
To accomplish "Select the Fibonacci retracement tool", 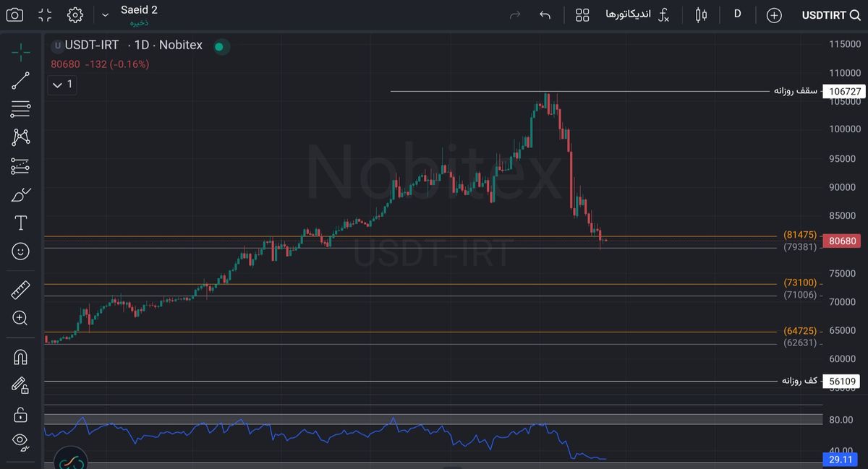I will click(21, 109).
